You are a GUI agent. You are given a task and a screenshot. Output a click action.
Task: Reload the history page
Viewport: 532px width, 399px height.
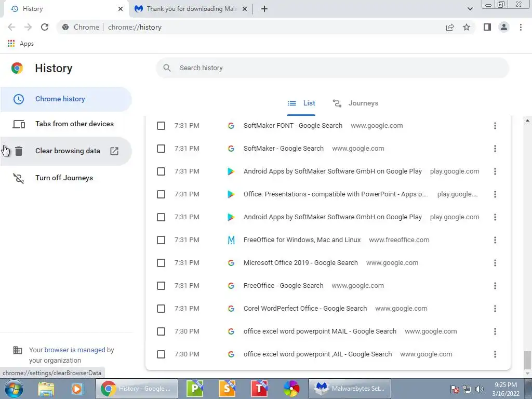click(x=45, y=27)
